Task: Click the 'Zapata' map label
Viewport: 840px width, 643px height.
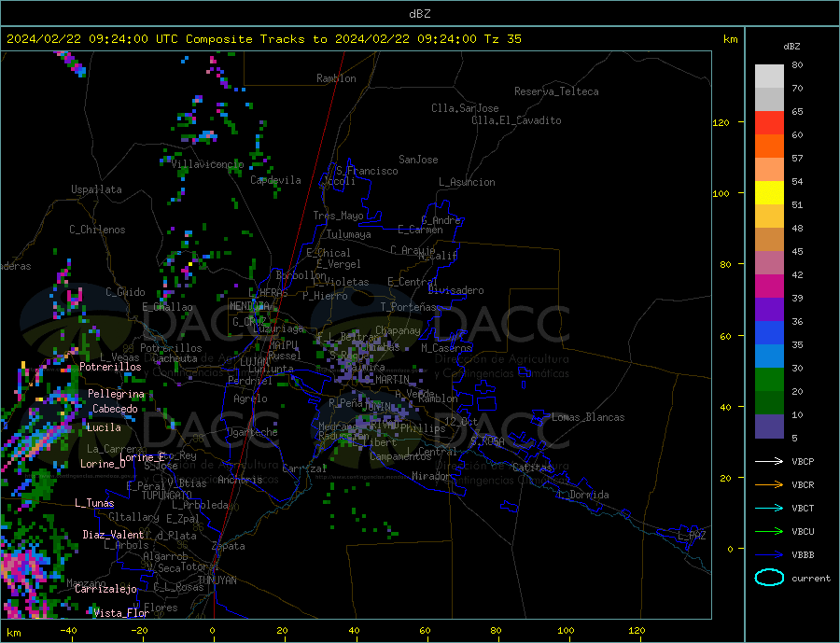Action: tap(229, 547)
